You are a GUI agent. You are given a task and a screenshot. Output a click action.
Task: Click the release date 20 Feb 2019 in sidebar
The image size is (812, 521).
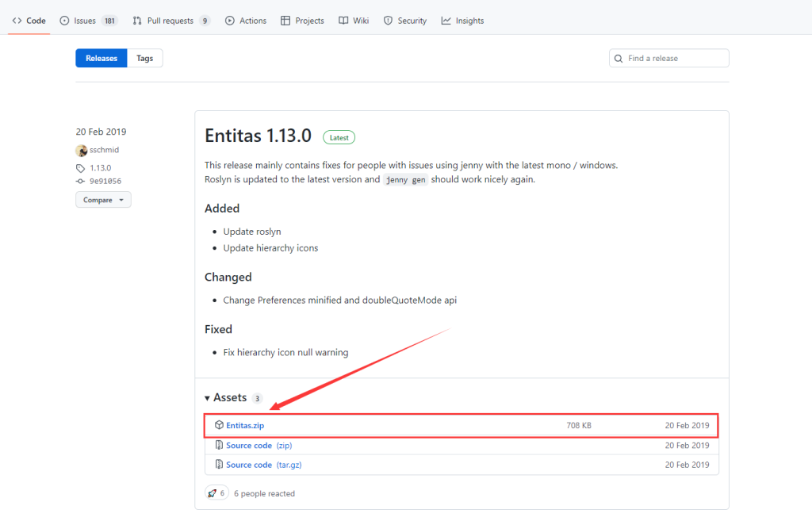101,132
